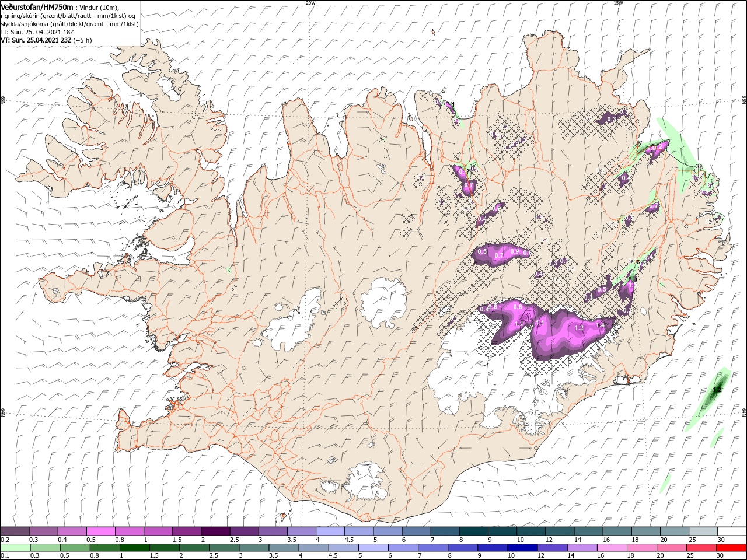Click the 15W longitude label
Image resolution: width=747 pixels, height=560 pixels.
tap(618, 3)
